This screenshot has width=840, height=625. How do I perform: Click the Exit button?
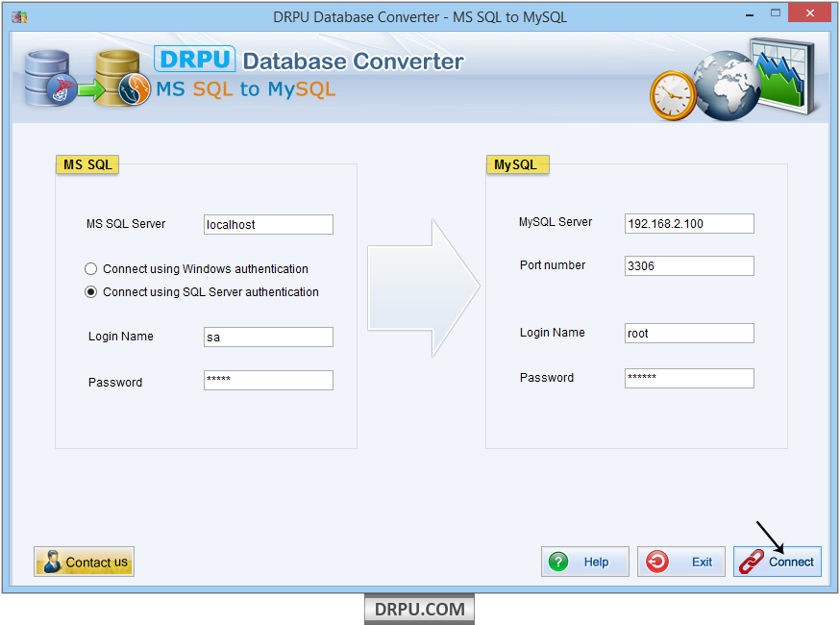pos(680,562)
